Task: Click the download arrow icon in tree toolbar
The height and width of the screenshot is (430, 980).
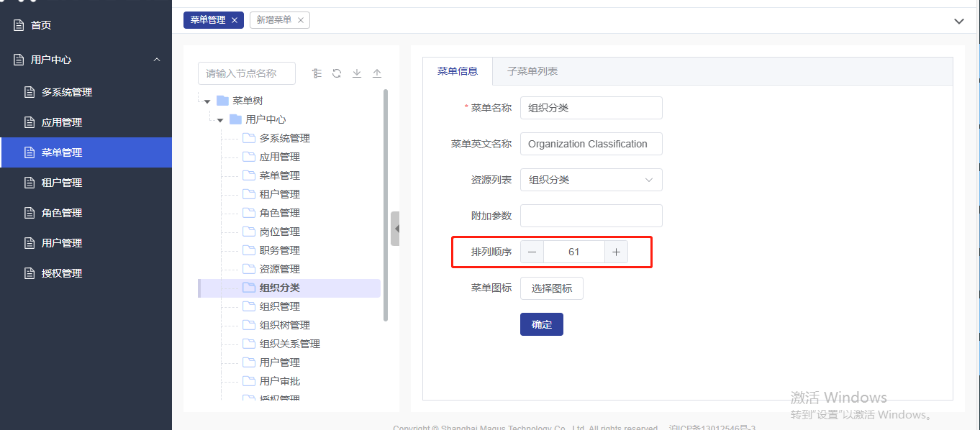Action: pyautogui.click(x=356, y=73)
